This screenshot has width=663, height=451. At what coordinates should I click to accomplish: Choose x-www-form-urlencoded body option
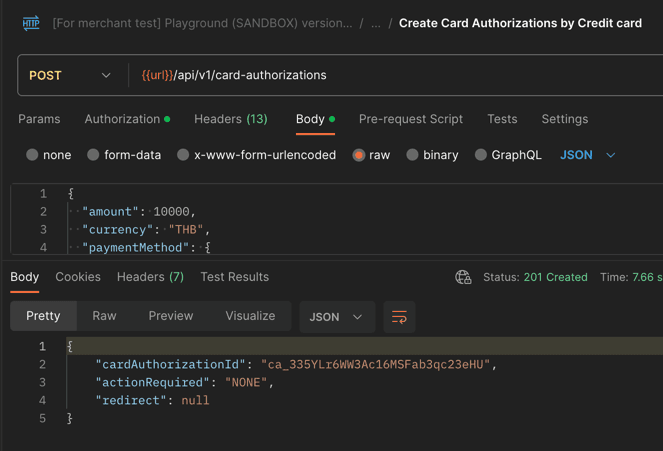(x=183, y=155)
